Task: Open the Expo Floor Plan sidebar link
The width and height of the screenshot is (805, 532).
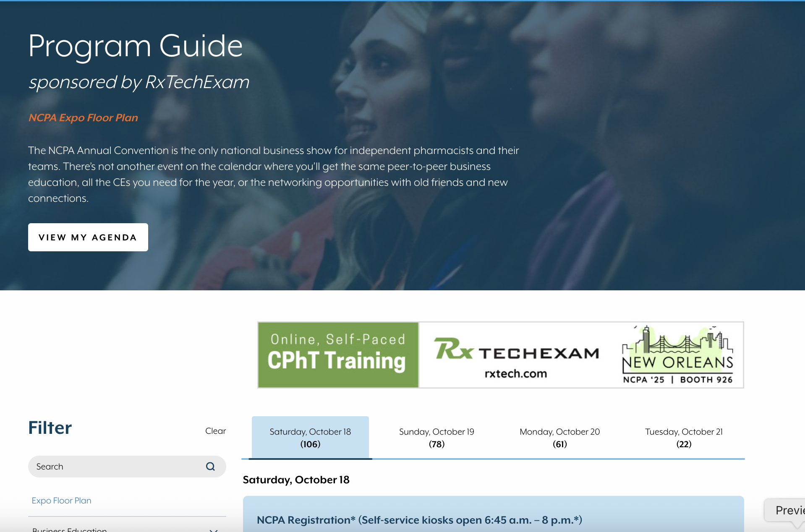Action: pos(62,501)
